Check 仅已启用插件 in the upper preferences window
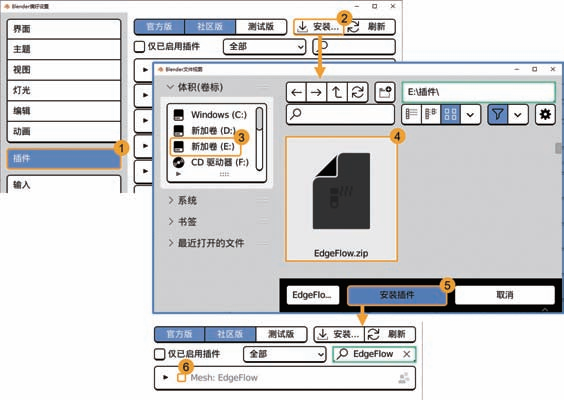 point(139,46)
